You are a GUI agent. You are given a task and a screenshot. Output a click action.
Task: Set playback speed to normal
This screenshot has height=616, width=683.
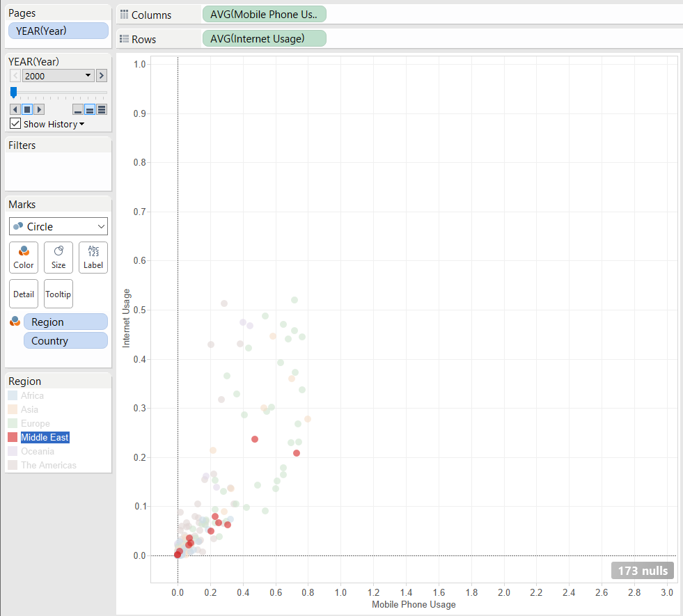click(x=90, y=109)
